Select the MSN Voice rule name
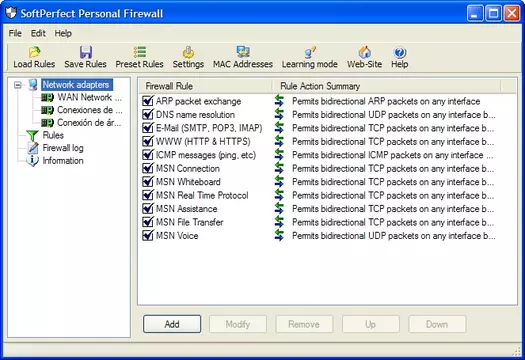The image size is (525, 360). (x=177, y=236)
